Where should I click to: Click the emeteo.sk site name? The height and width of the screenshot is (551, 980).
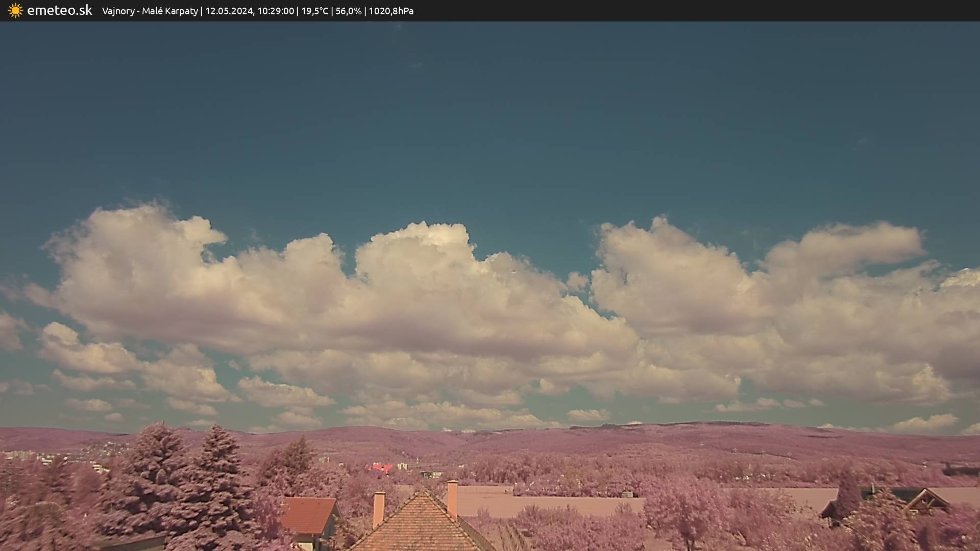pos(60,11)
